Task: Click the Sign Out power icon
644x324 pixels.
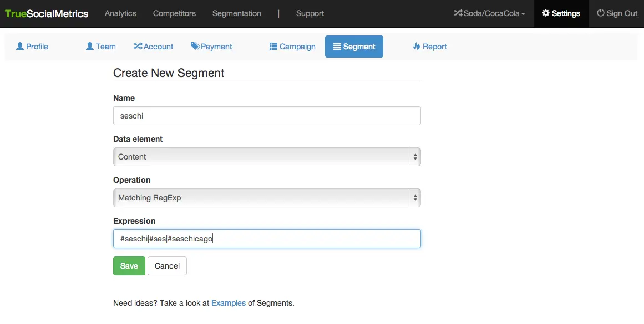Action: point(601,13)
